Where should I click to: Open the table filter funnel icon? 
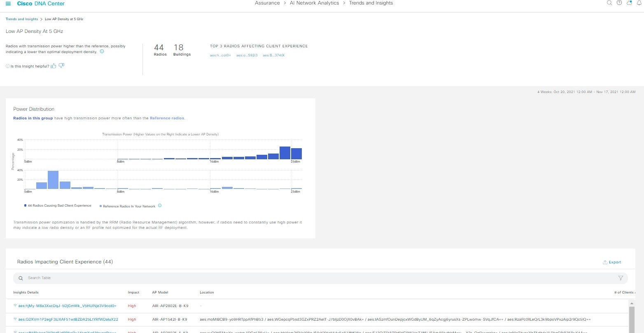pos(621,278)
